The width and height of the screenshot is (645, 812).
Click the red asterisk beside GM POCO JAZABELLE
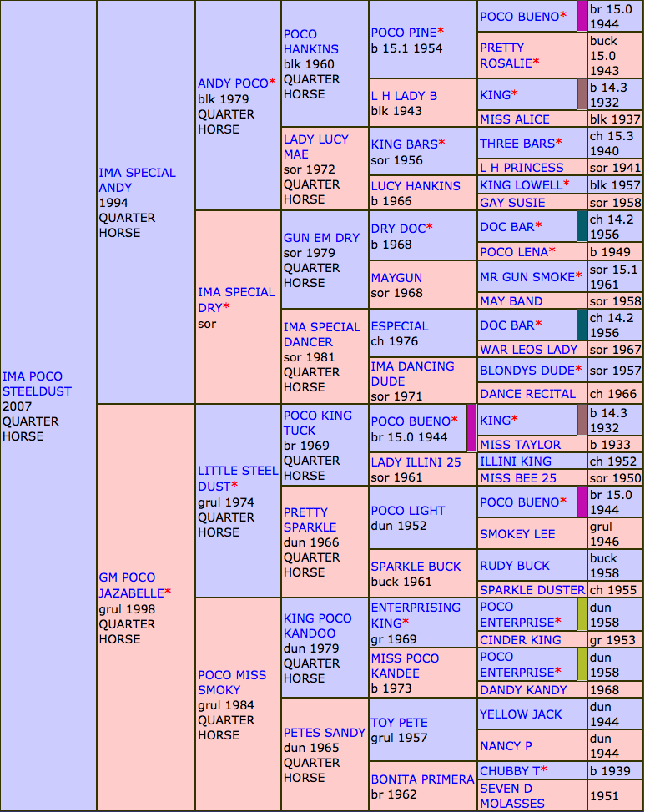pyautogui.click(x=168, y=592)
